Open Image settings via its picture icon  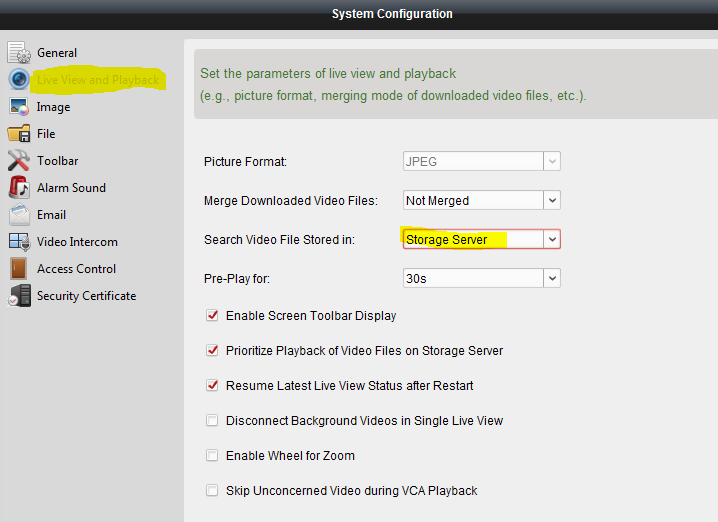coord(19,107)
